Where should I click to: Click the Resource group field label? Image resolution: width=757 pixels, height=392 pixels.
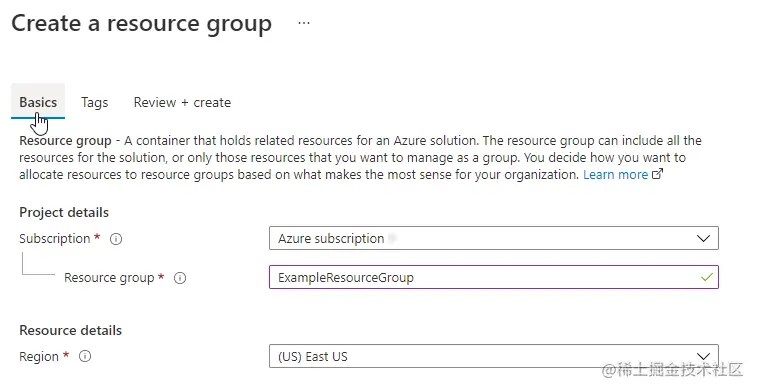tap(109, 278)
